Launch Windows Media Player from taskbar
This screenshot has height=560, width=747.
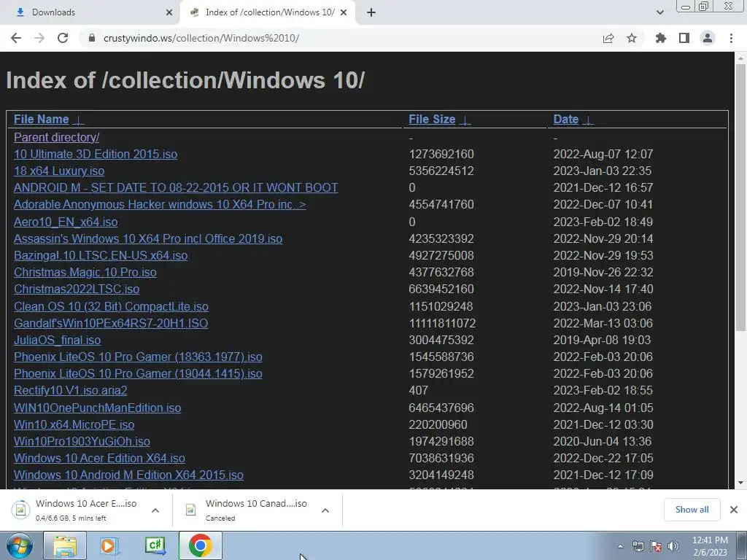coord(109,545)
